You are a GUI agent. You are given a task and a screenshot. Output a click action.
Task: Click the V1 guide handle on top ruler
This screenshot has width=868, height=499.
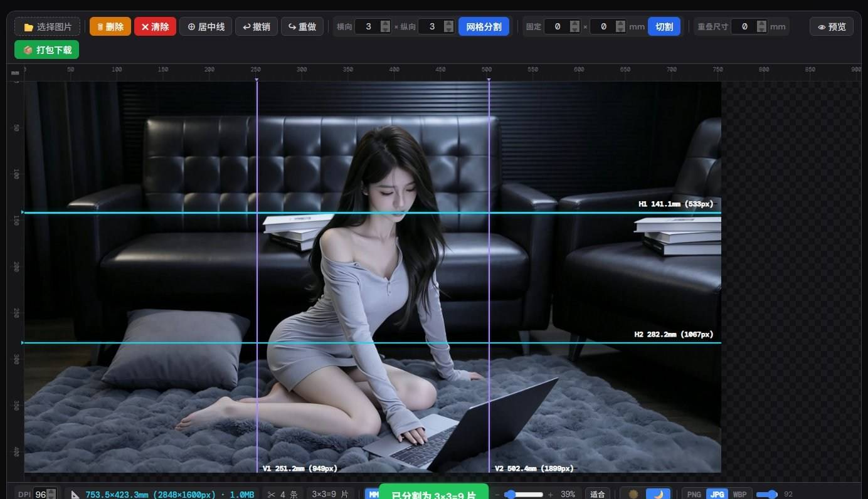[x=257, y=79]
